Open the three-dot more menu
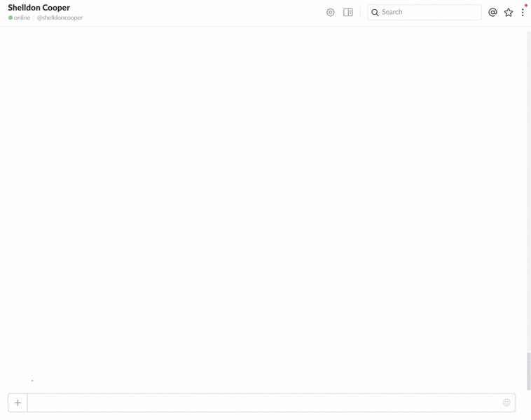This screenshot has width=531, height=420. (523, 13)
